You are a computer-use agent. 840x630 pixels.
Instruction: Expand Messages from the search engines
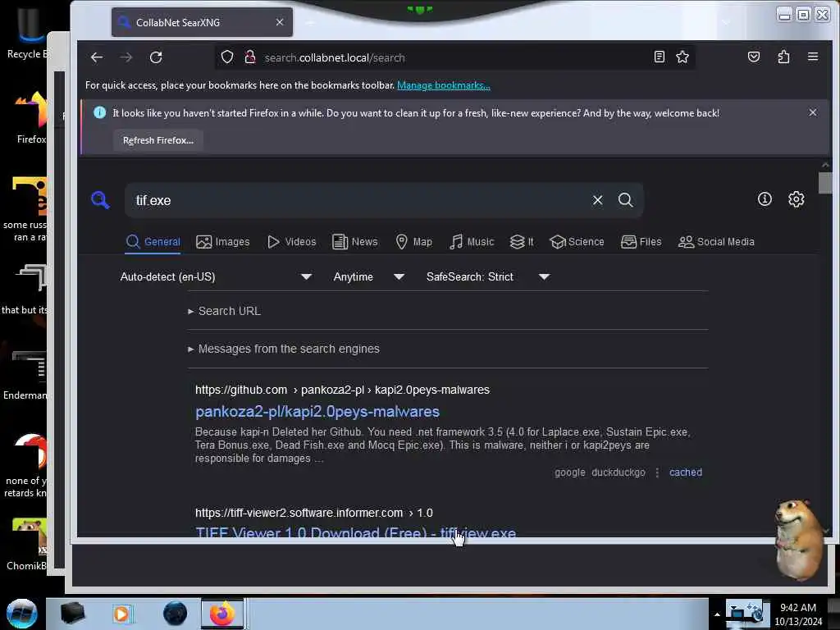(x=283, y=349)
